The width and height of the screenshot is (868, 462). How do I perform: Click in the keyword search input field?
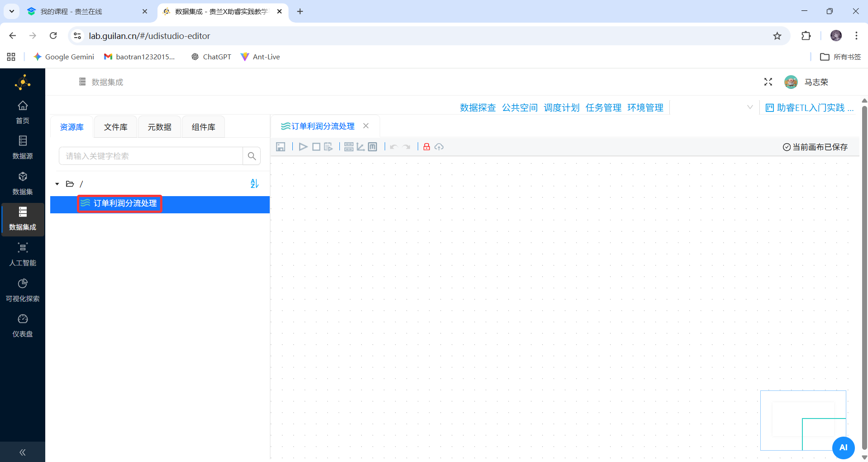pyautogui.click(x=149, y=155)
